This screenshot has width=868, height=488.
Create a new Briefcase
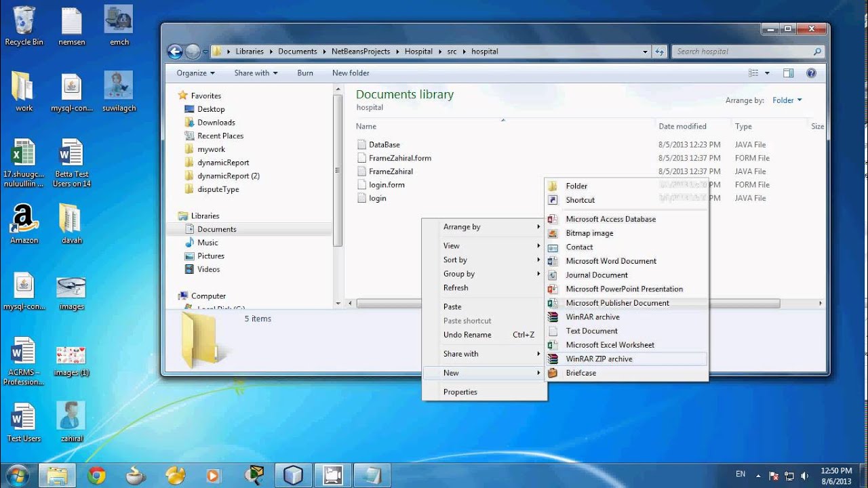tap(627, 373)
